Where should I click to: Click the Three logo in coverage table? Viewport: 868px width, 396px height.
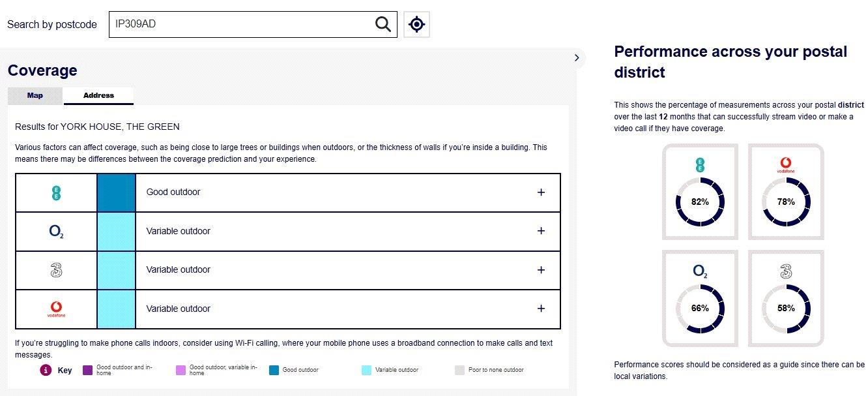56,270
